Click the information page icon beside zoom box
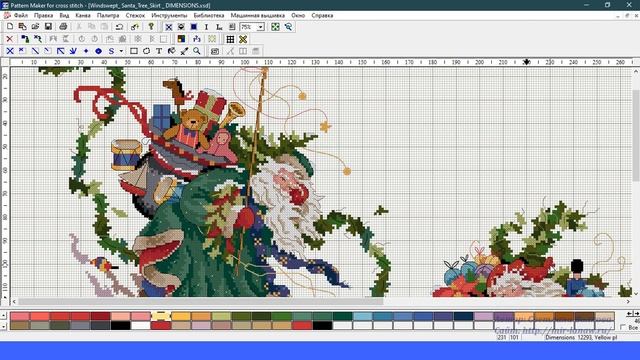640x360 pixels. [232, 27]
